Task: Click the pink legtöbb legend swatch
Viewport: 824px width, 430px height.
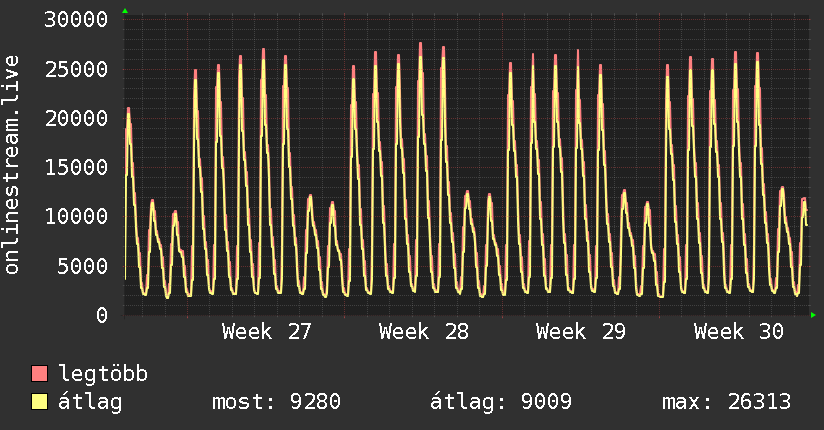Action: (39, 373)
